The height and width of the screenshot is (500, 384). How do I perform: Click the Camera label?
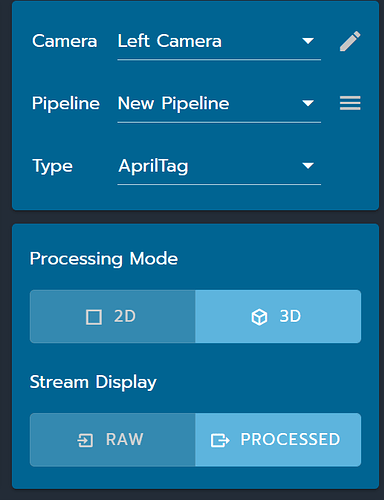point(65,41)
